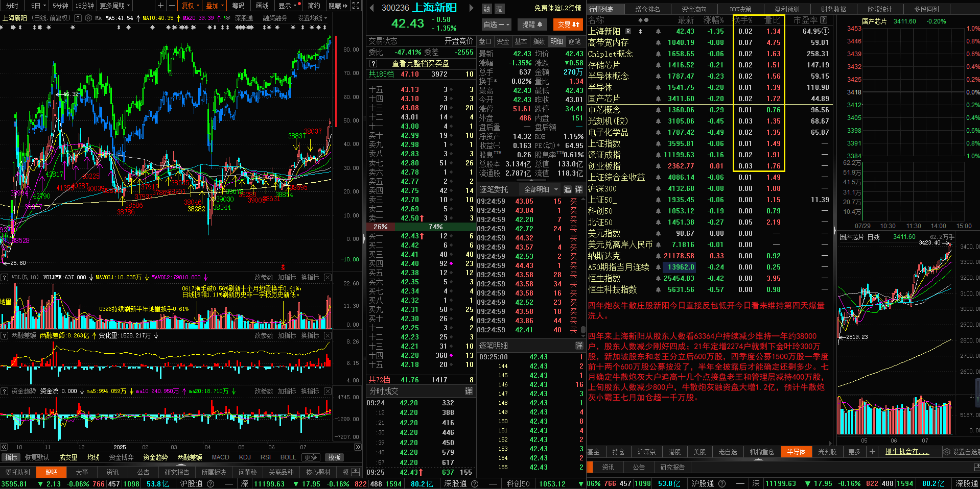
Task: Open 模板 template button
Action: click(x=335, y=457)
